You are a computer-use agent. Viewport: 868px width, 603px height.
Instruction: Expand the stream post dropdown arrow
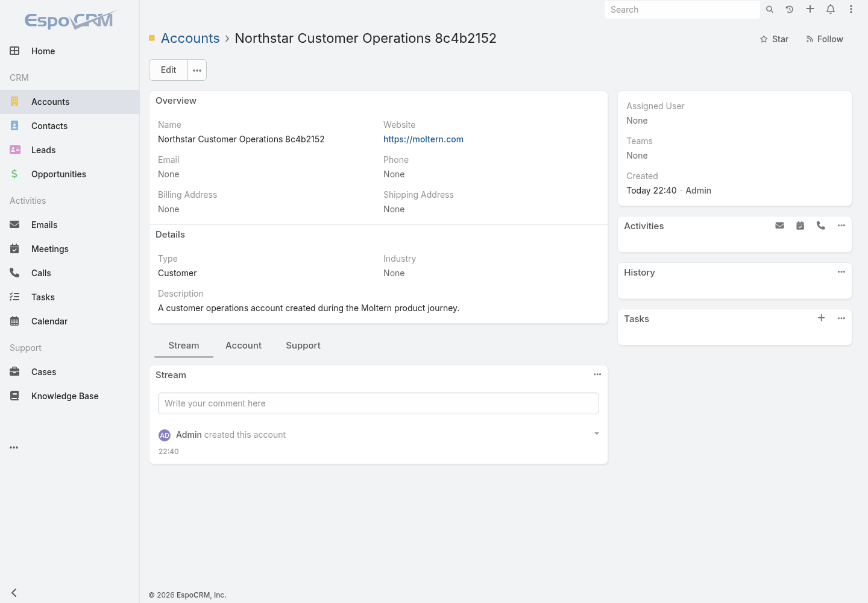pyautogui.click(x=597, y=434)
